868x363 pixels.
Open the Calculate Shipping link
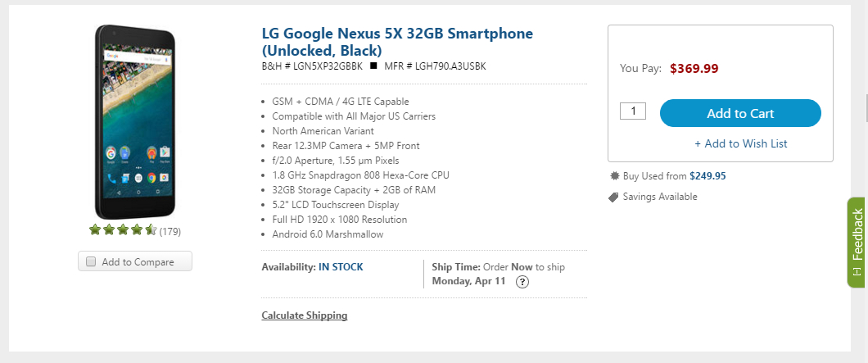[x=305, y=315]
